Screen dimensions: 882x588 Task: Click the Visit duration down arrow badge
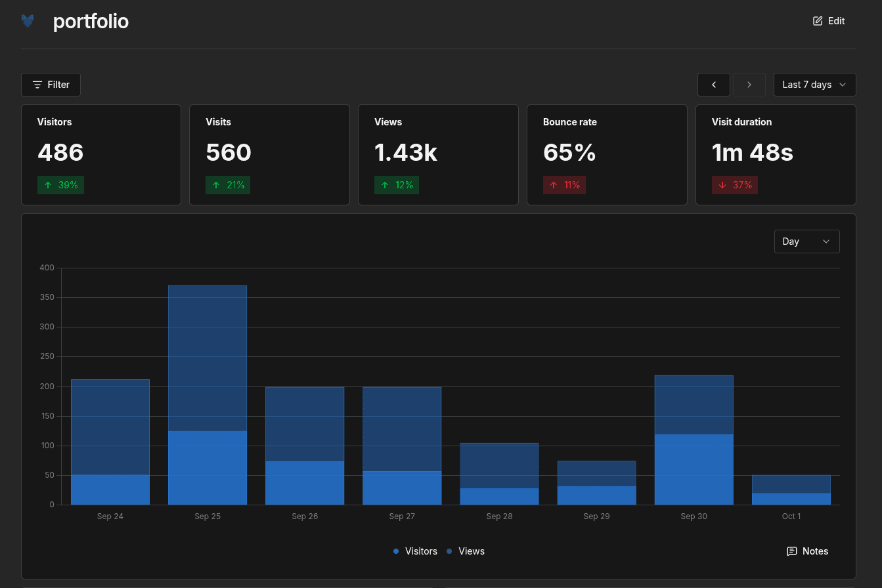point(735,185)
